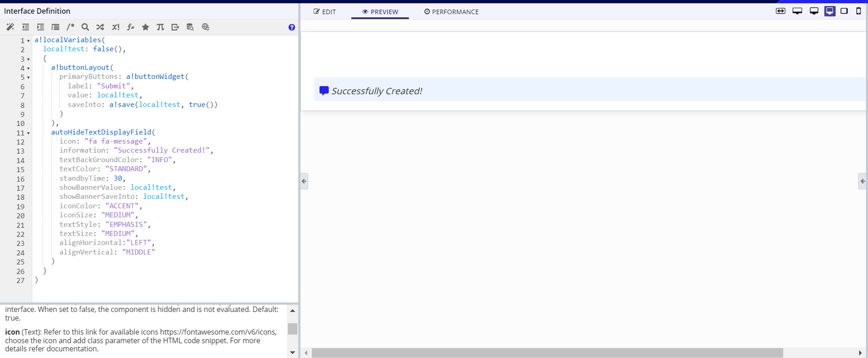Viewport: 868px width, 358px height.
Task: Click "EMPHASIS" value on line 21
Action: click(x=126, y=225)
